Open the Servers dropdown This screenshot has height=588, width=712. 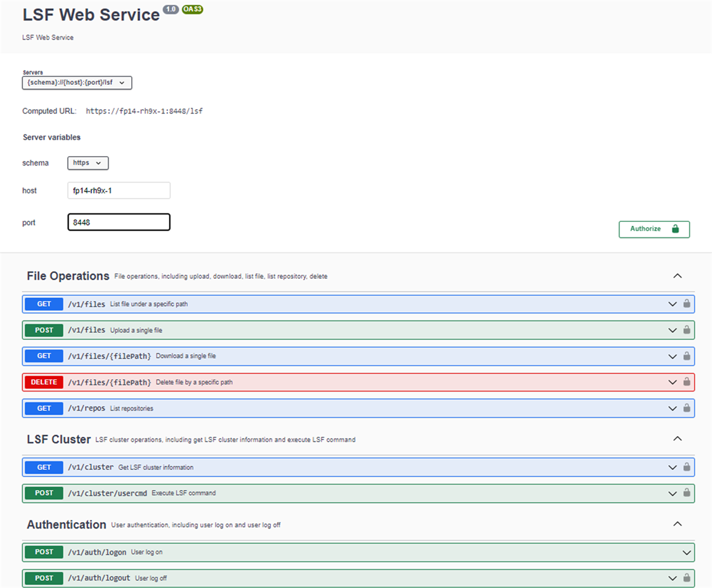coord(77,82)
